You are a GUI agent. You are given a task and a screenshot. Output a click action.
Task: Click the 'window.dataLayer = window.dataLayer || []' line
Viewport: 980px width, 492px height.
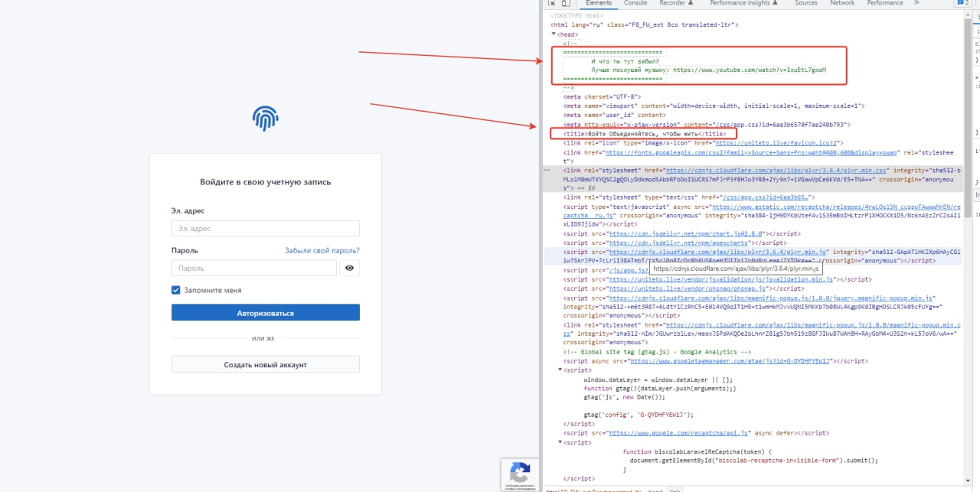point(658,380)
